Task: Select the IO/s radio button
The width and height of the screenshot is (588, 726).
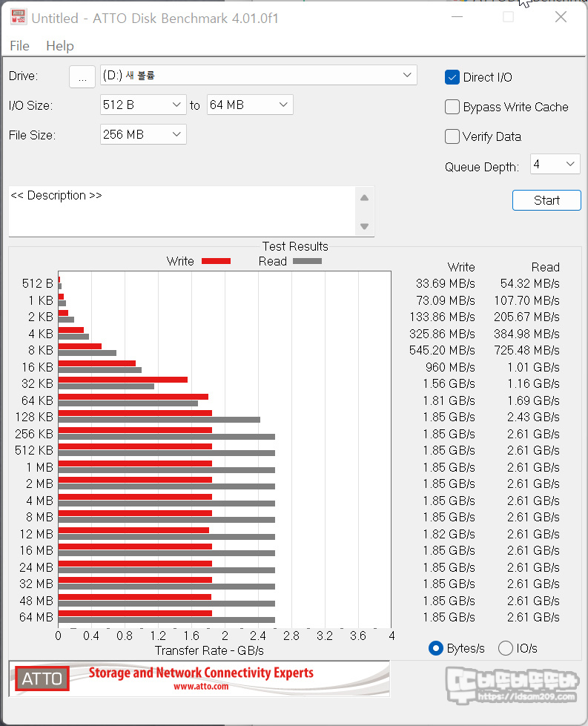Action: [x=505, y=648]
